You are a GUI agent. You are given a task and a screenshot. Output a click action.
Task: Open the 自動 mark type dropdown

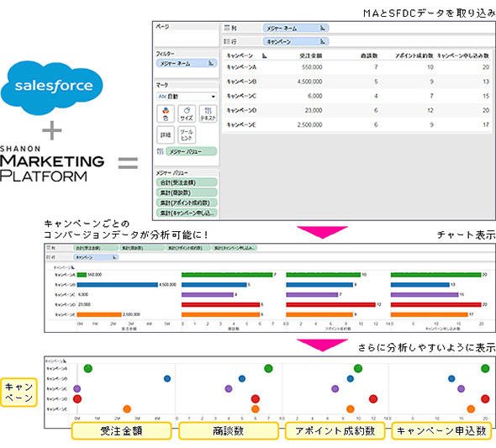[187, 97]
